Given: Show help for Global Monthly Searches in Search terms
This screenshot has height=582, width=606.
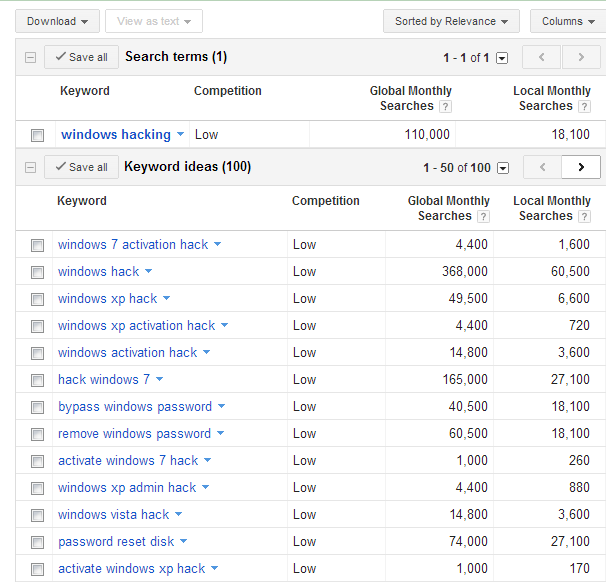Looking at the screenshot, I should 445,106.
